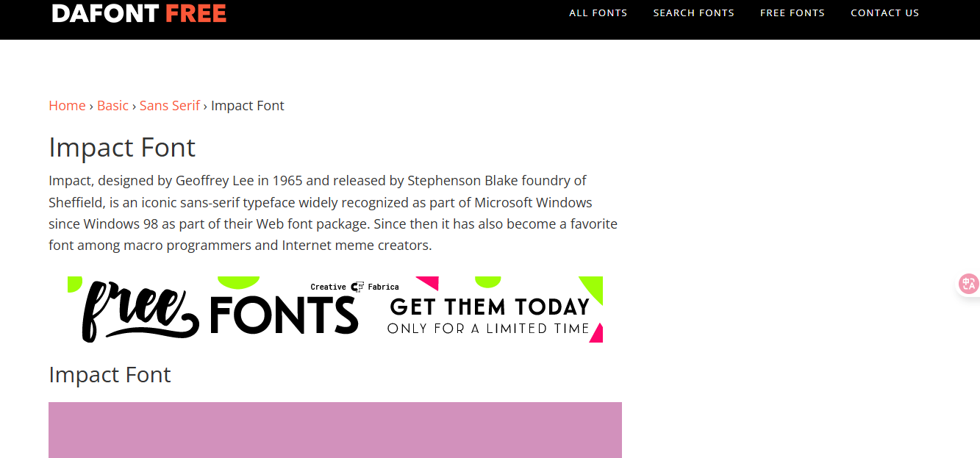Viewport: 980px width, 458px height.
Task: Select Free Fonts in top navigation
Action: point(792,12)
